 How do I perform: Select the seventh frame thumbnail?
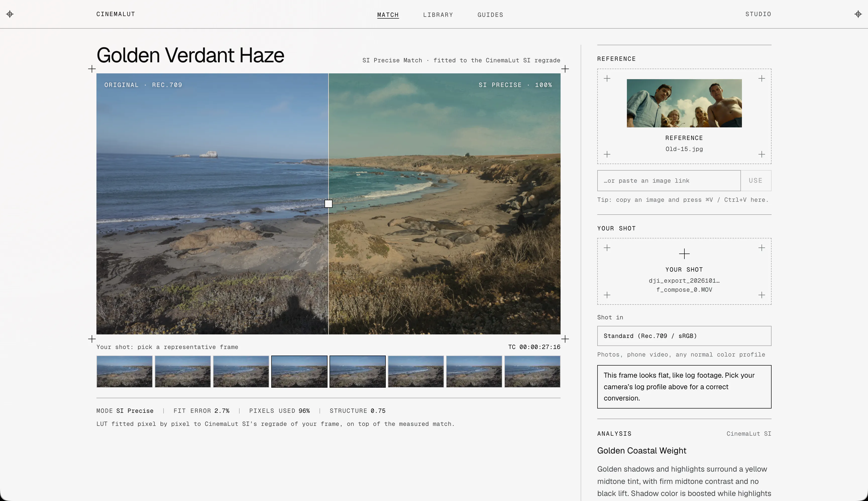pos(474,372)
